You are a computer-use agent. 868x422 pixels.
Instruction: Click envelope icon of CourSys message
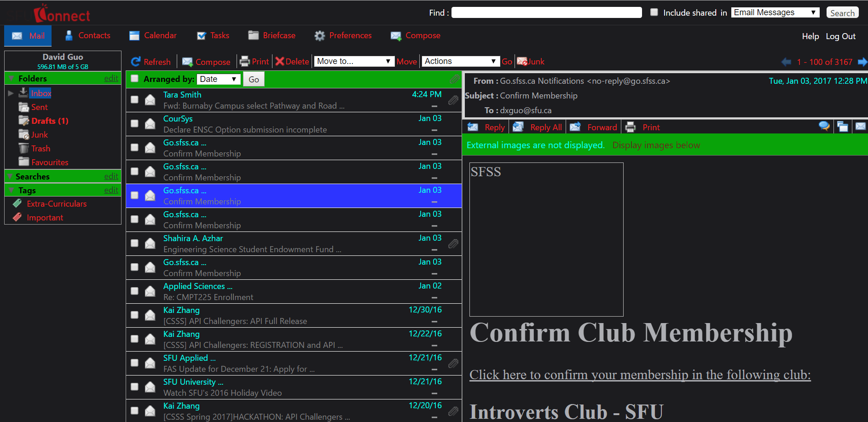pyautogui.click(x=150, y=124)
